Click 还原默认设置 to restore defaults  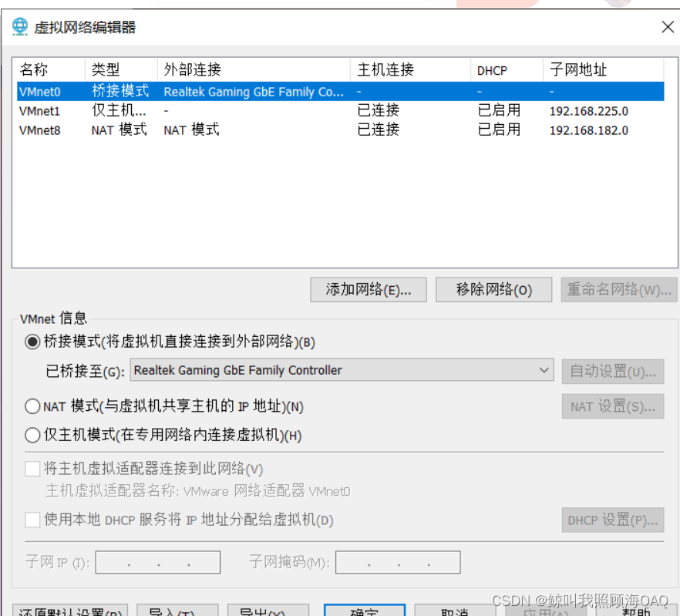pos(69,611)
